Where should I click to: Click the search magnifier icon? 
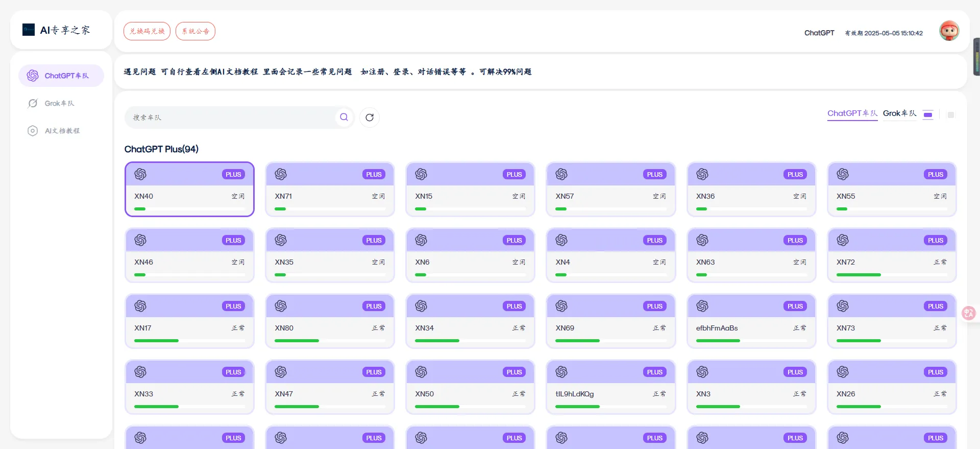click(344, 117)
